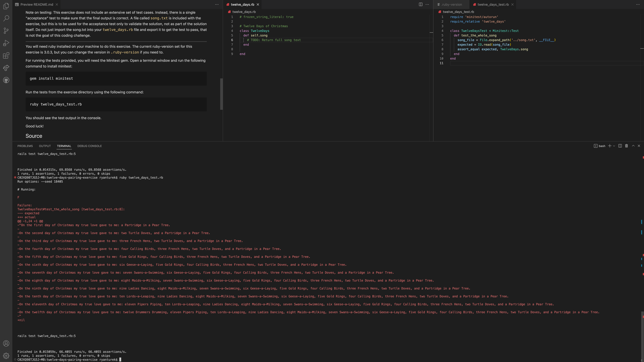Click 'Run options: --seed 18405' in terminal
Image resolution: width=644 pixels, height=362 pixels.
point(40,182)
